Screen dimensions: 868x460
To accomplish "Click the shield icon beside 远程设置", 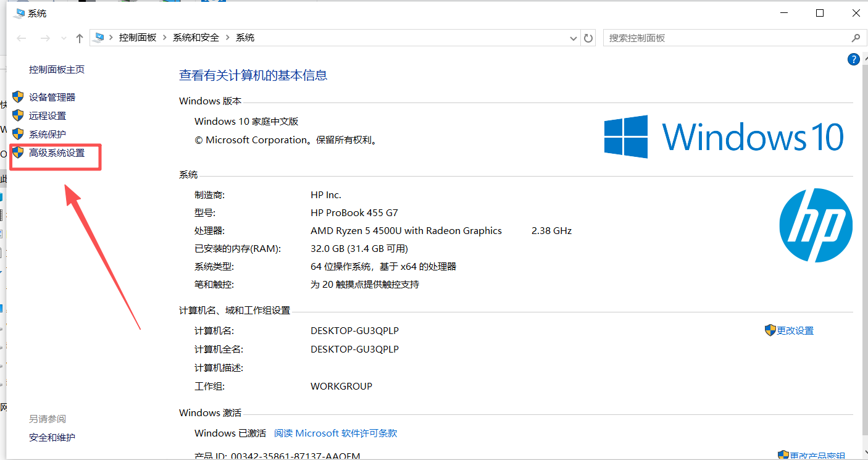I will (18, 115).
